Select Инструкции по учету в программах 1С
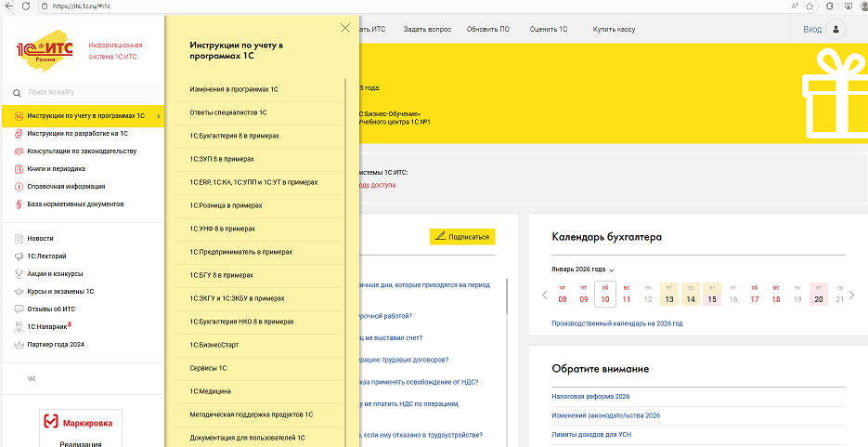This screenshot has height=447, width=868. pyautogui.click(x=85, y=116)
